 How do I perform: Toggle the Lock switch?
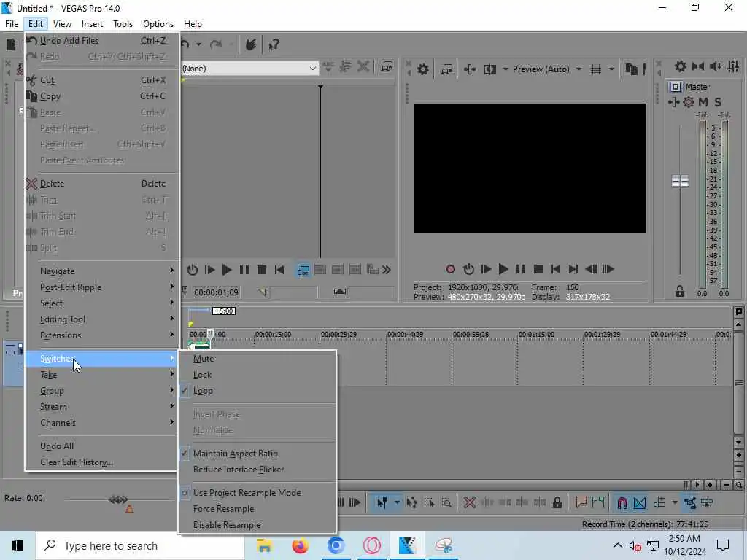click(258, 375)
